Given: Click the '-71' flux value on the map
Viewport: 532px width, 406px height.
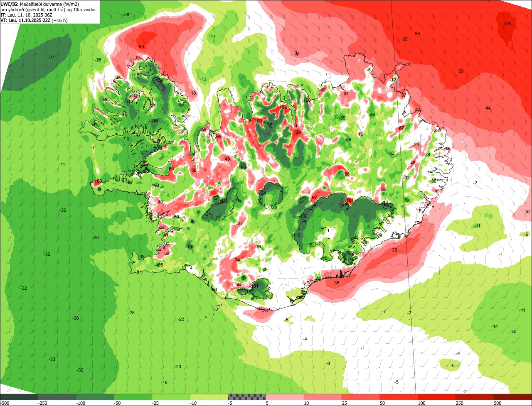Looking at the screenshot, I should 51,57.
